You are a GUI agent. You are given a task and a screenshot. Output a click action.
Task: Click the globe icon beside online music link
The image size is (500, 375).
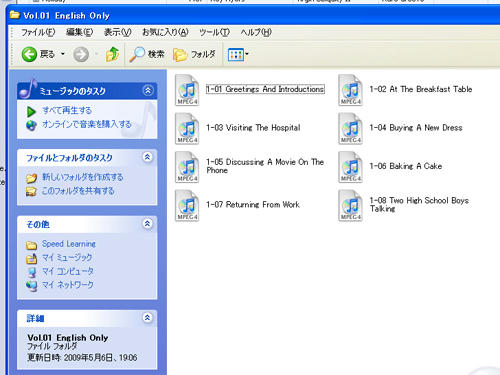pyautogui.click(x=31, y=125)
